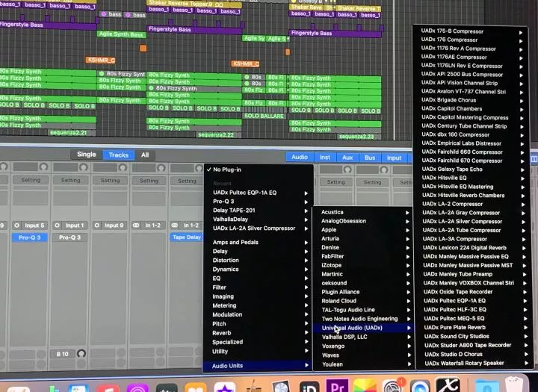Expand the FabFilter submenu arrow
This screenshot has height=392, width=538.
pyautogui.click(x=408, y=257)
